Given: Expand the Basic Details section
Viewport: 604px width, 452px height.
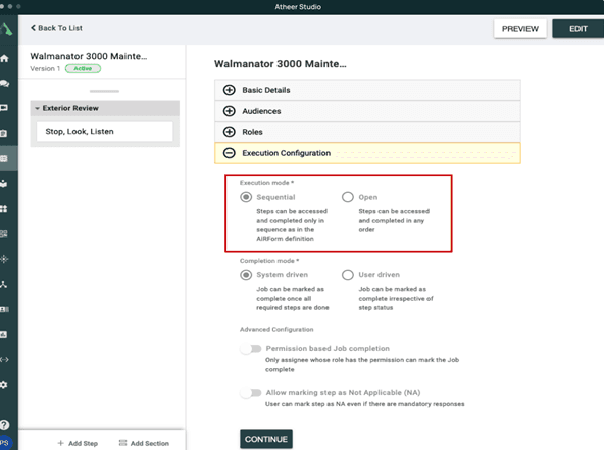Looking at the screenshot, I should 367,90.
